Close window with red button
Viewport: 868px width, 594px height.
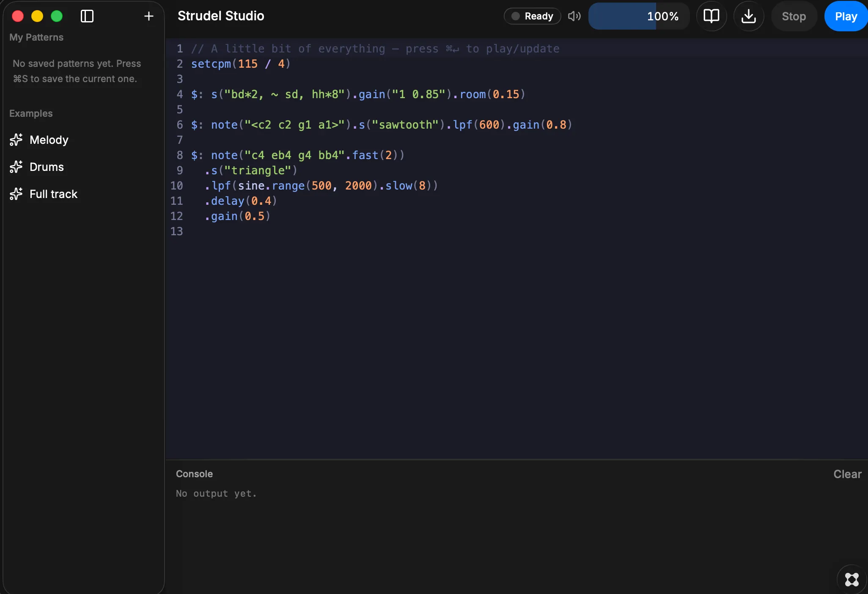point(18,16)
